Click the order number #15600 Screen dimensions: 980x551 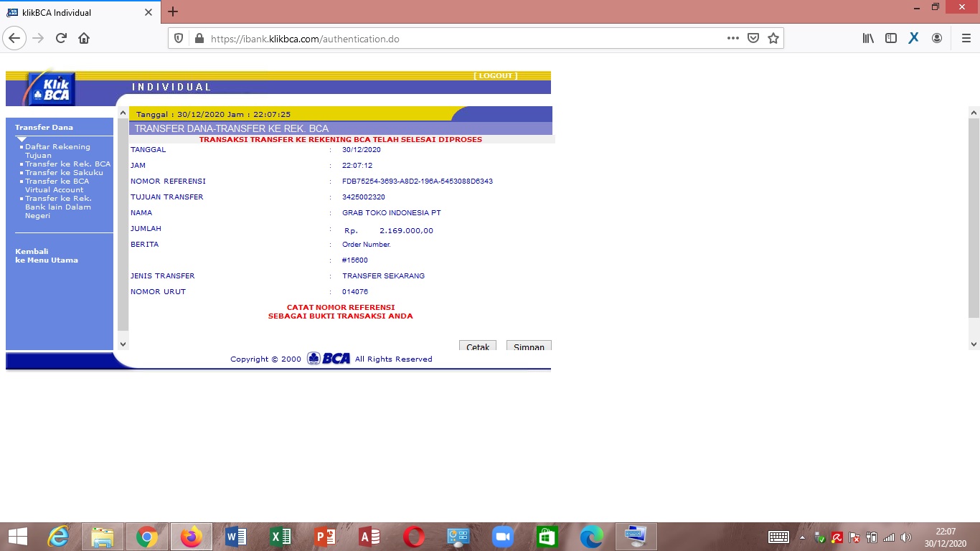pos(355,260)
